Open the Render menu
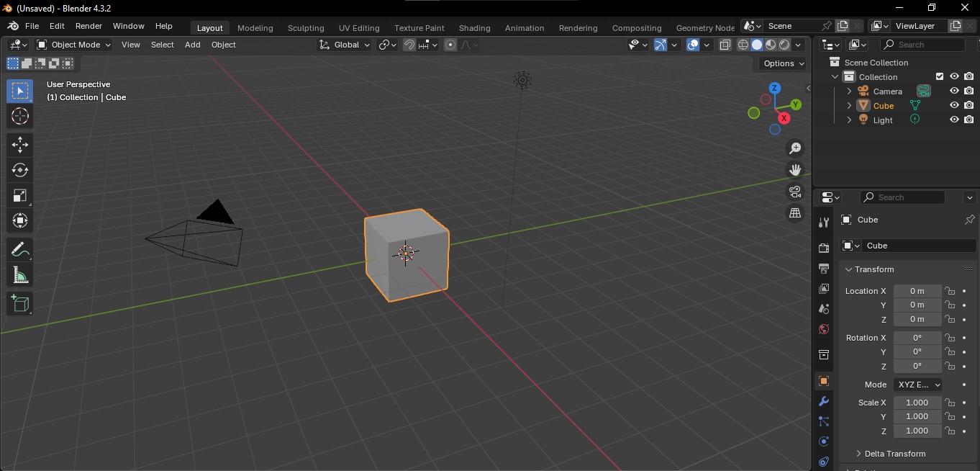 89,26
